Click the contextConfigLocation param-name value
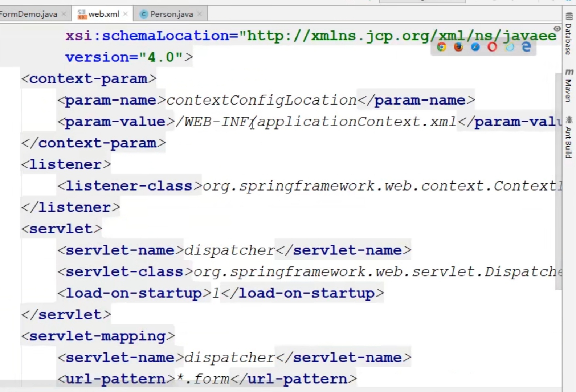The image size is (576, 392). 261,100
